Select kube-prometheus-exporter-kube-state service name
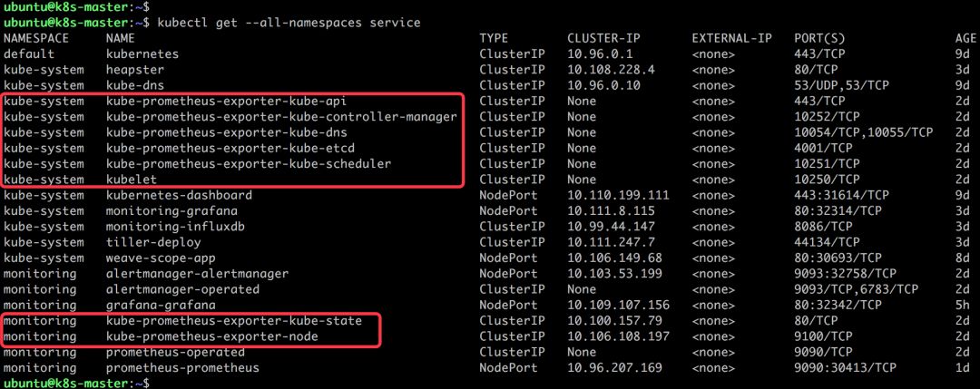Image resolution: width=980 pixels, height=389 pixels. pos(234,320)
